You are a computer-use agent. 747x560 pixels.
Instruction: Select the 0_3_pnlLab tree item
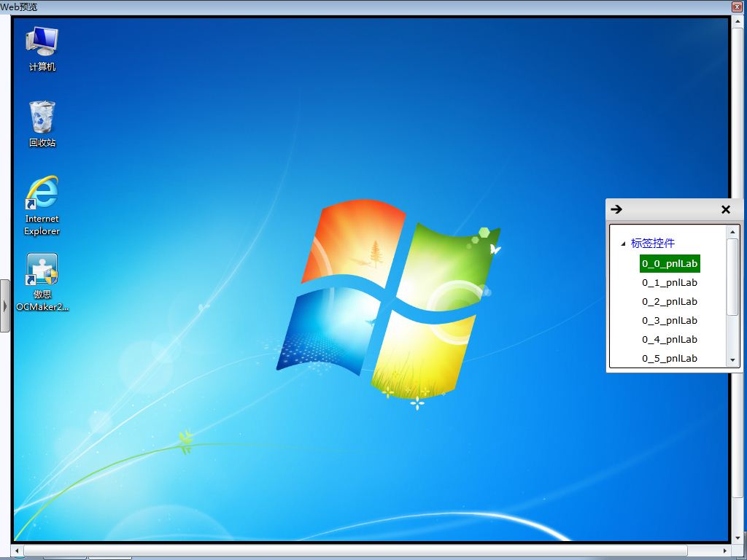point(670,321)
